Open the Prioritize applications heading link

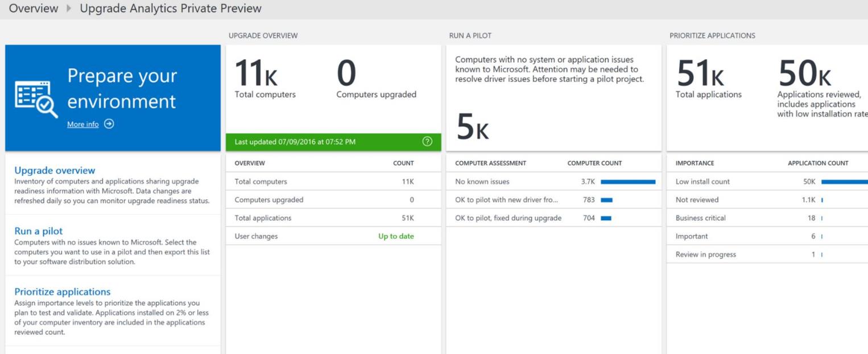click(63, 292)
